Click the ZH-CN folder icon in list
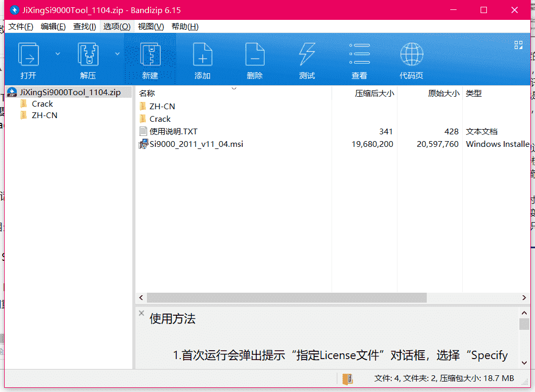 [143, 106]
